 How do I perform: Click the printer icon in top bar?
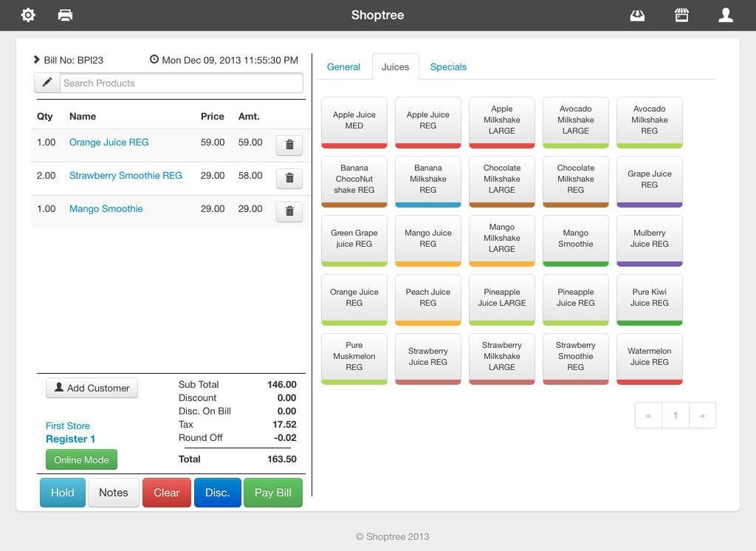coord(65,15)
